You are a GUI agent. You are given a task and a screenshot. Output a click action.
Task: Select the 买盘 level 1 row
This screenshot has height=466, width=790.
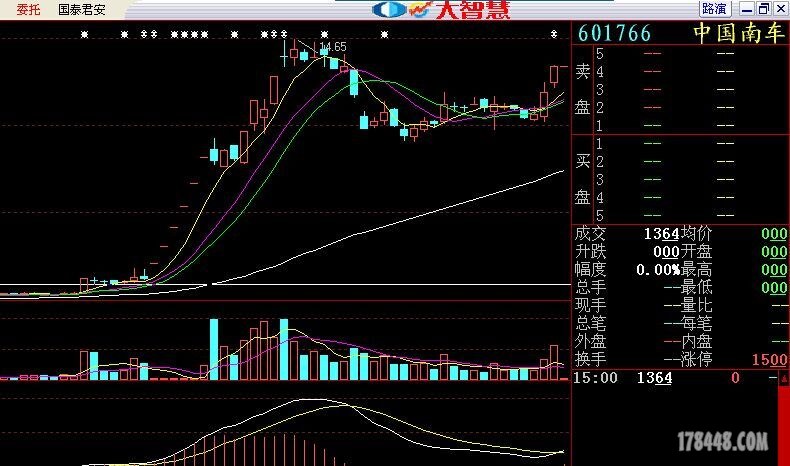pyautogui.click(x=680, y=144)
